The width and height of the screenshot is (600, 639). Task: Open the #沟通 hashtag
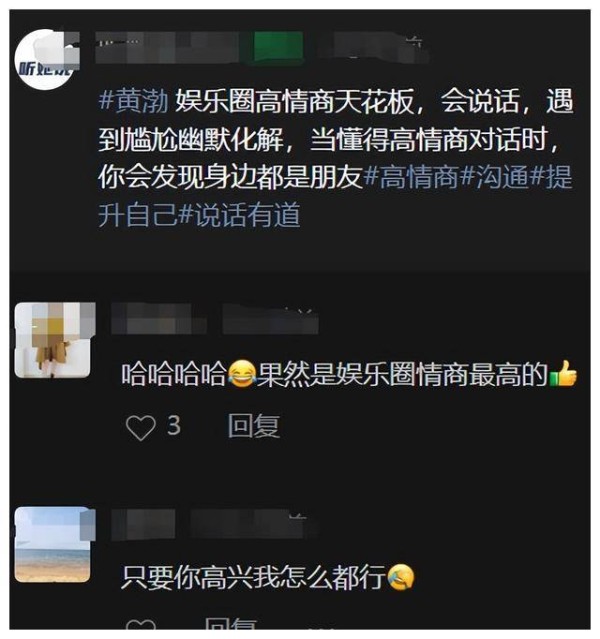click(x=495, y=177)
